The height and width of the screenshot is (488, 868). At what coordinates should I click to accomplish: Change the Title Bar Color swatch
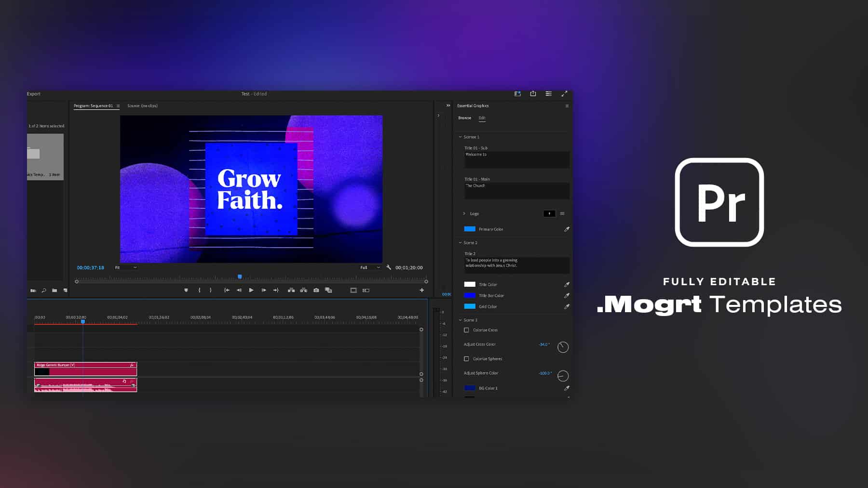point(470,295)
